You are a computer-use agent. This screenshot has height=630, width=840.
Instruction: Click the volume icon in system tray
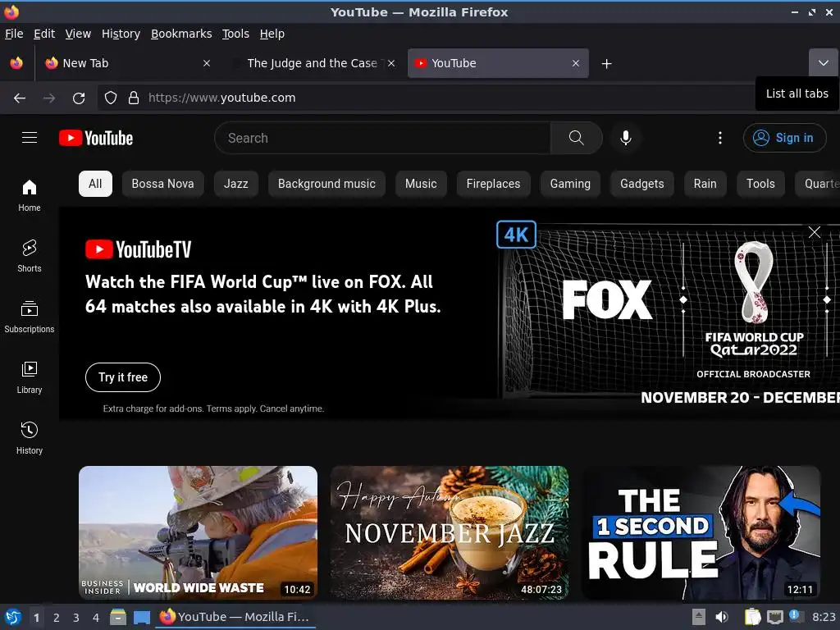point(722,617)
